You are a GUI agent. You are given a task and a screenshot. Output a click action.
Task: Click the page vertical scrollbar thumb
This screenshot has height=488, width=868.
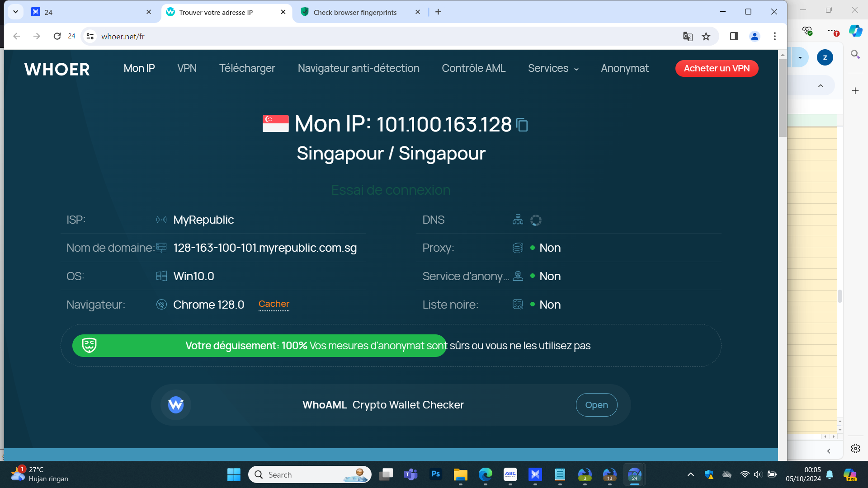pyautogui.click(x=783, y=98)
